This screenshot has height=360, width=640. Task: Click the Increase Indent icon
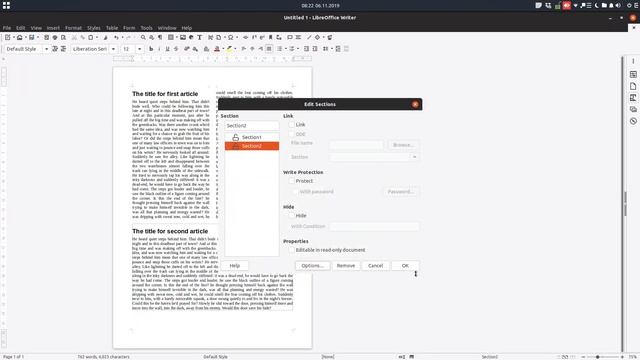point(307,49)
